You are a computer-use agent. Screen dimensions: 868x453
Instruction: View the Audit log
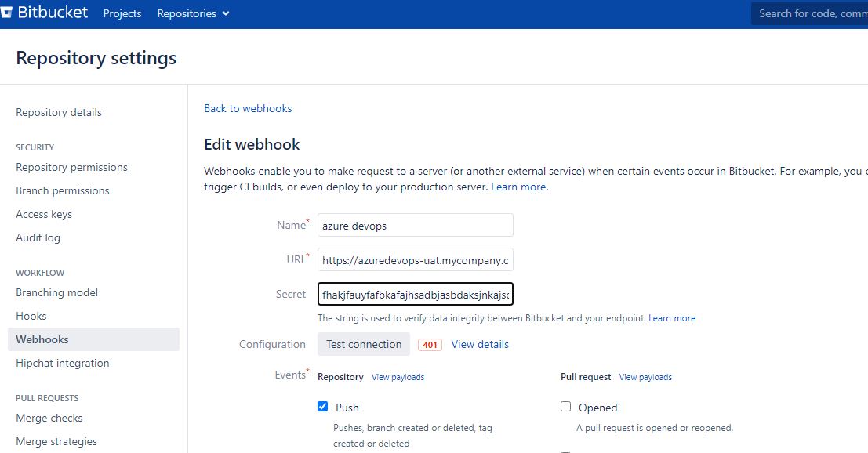click(x=38, y=237)
